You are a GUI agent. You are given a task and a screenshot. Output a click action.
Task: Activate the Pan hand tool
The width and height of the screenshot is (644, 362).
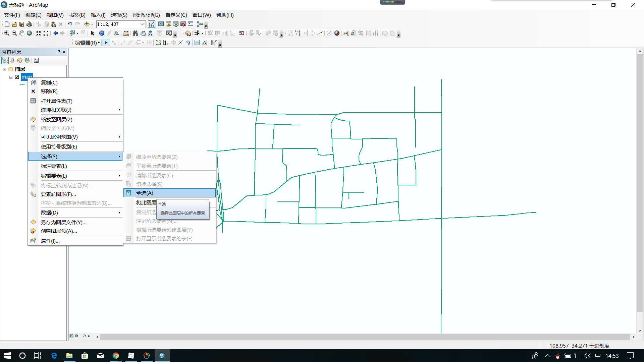22,33
